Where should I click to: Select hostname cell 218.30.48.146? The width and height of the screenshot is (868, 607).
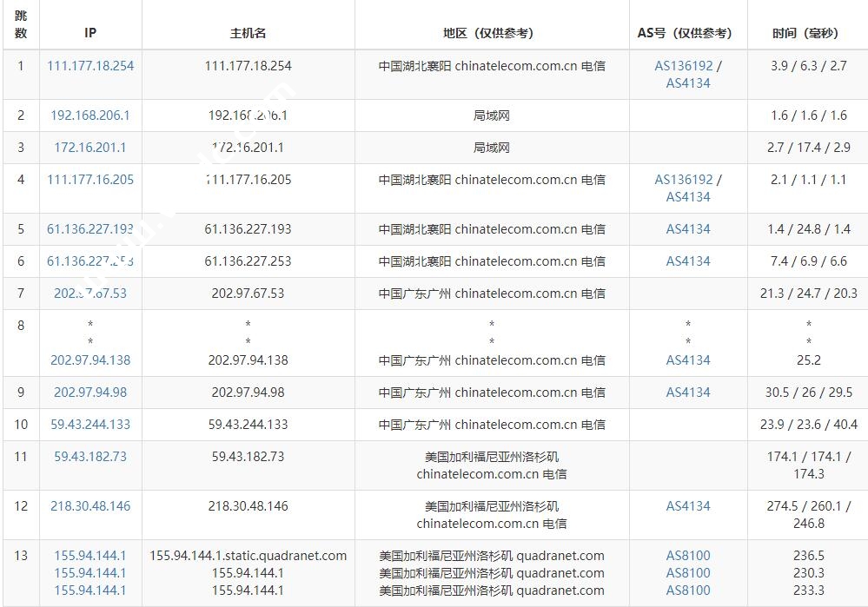coord(248,505)
